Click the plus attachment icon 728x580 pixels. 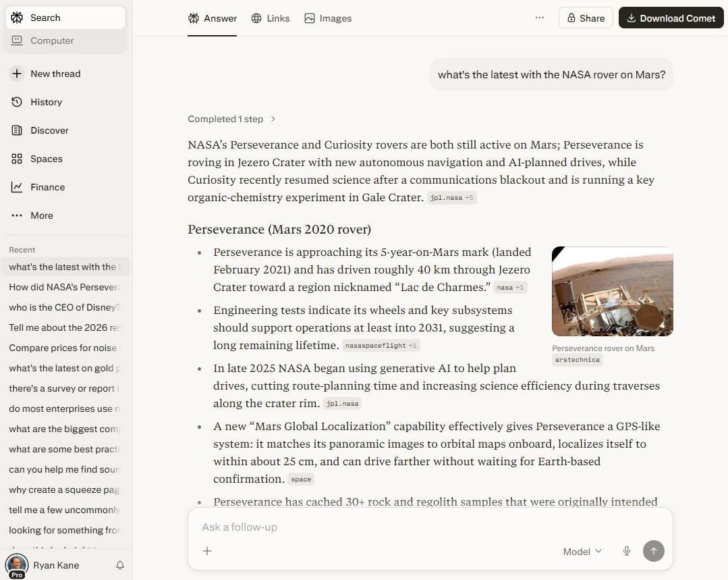pyautogui.click(x=207, y=551)
